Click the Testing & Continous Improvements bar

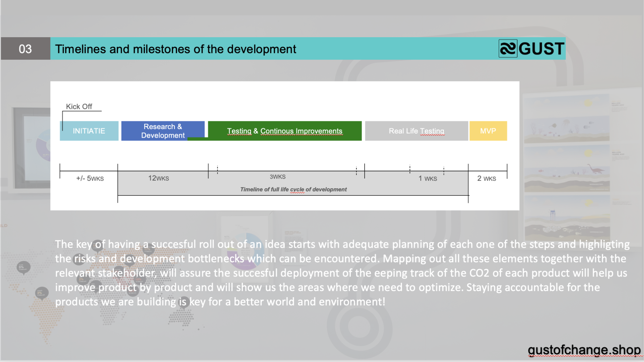[284, 131]
